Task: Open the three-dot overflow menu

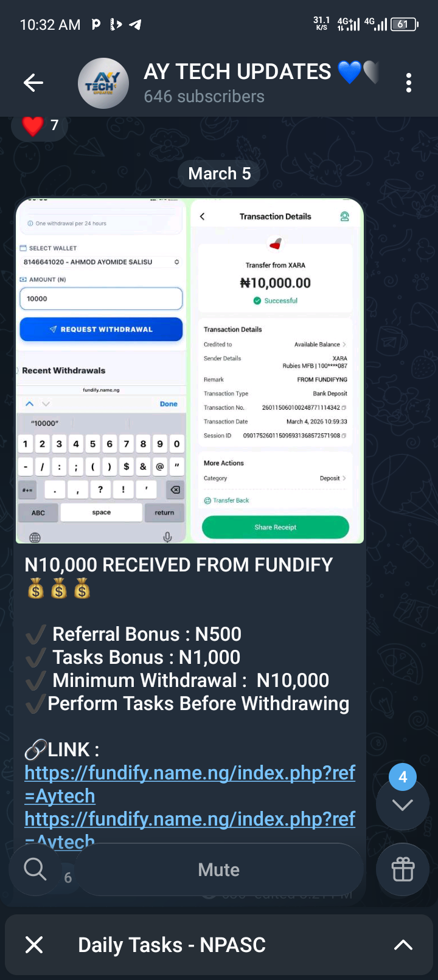Action: click(409, 83)
